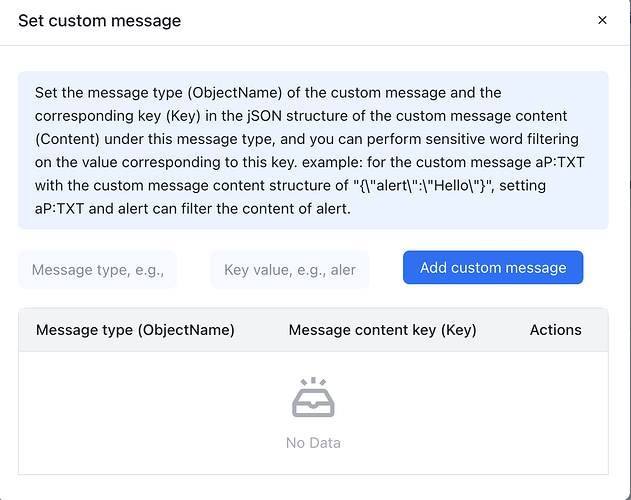The width and height of the screenshot is (631, 500).
Task: Click the Actions column header
Action: tap(555, 330)
